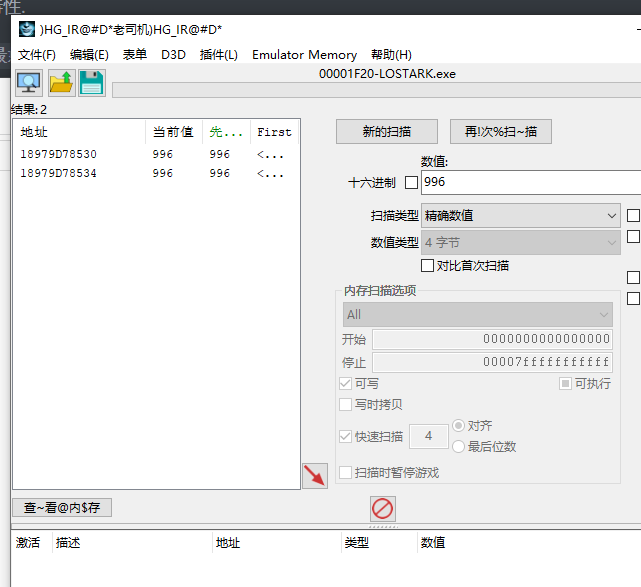The width and height of the screenshot is (641, 587).
Task: Click the First column header
Action: tap(274, 132)
